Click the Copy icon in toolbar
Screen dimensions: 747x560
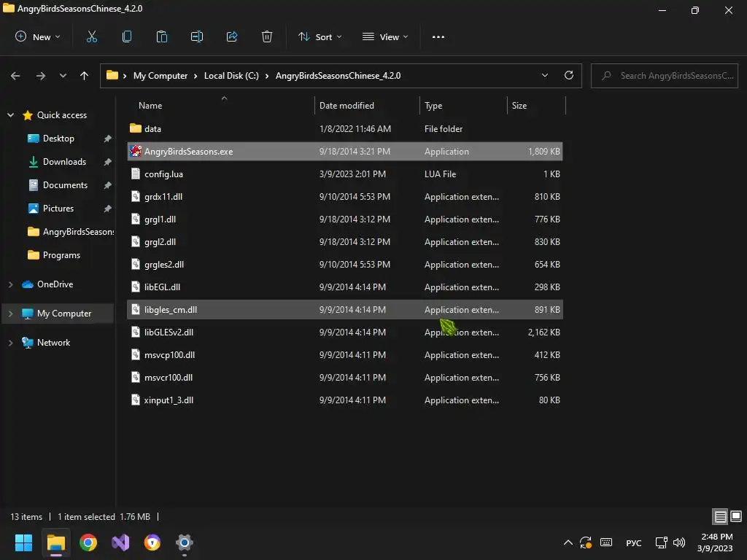(127, 36)
